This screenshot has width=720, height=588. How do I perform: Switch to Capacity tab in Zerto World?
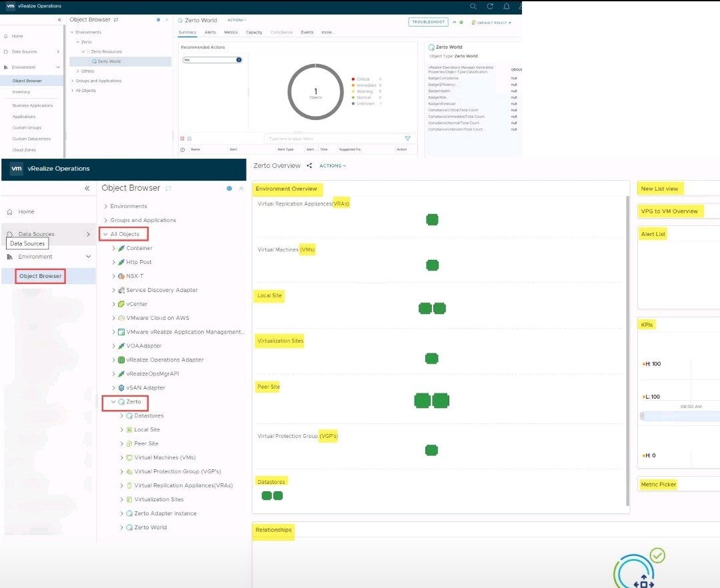point(254,33)
